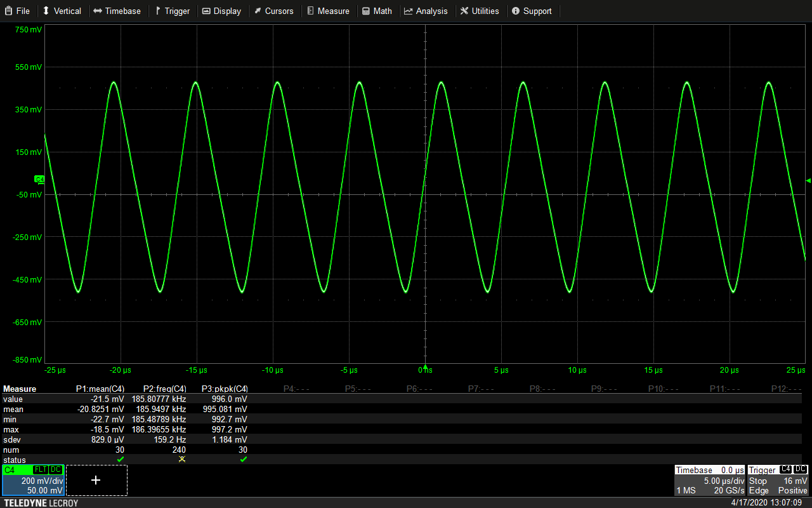Click the P2:freq(C4) measurement header

point(165,389)
